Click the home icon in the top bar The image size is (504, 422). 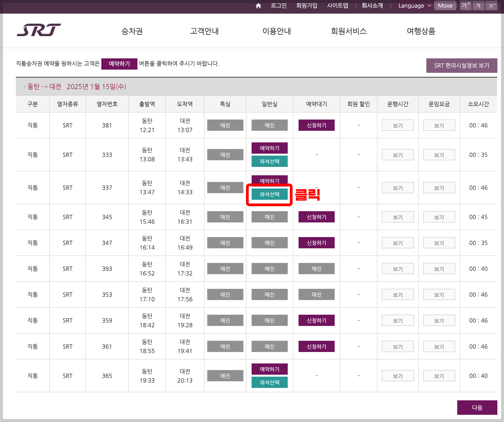click(x=258, y=6)
